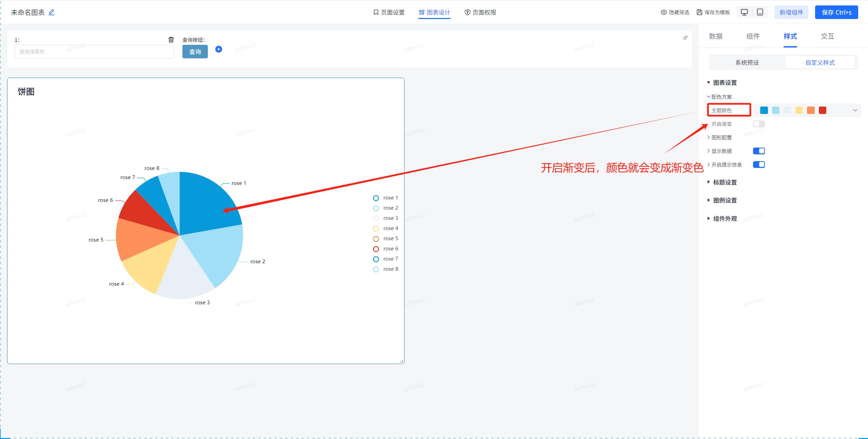Switch to tablet preview icon
This screenshot has width=868, height=439.
[x=760, y=12]
